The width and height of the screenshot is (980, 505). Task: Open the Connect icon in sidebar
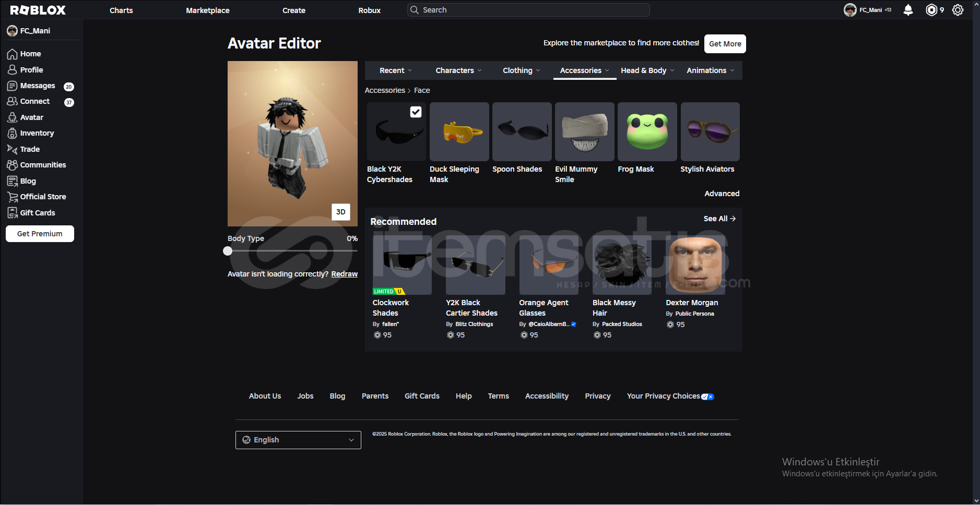click(13, 101)
